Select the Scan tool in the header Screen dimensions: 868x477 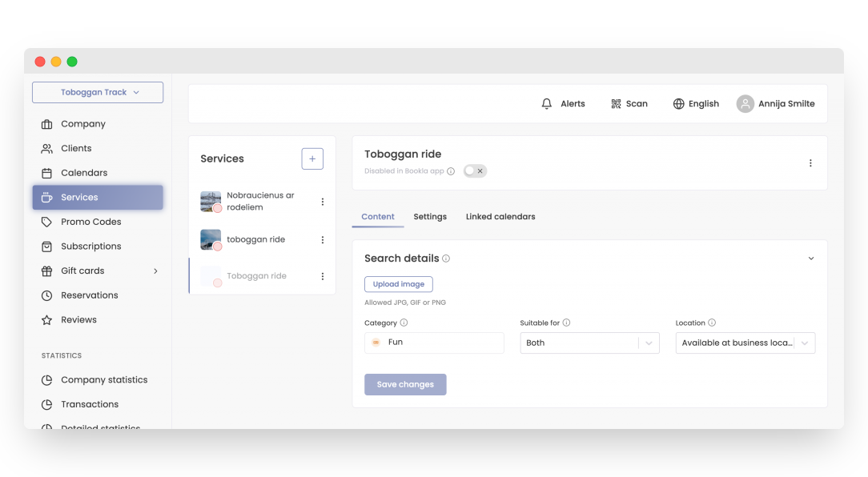click(616, 103)
